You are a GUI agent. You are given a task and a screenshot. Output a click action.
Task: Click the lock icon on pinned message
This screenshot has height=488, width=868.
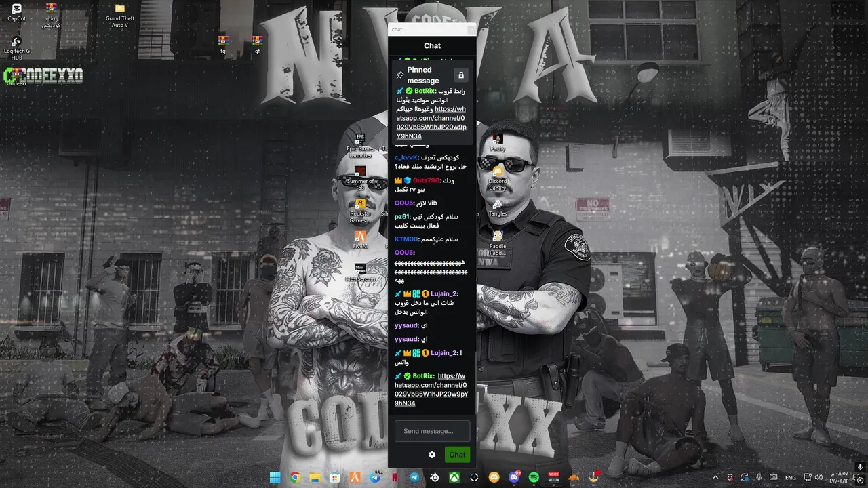pos(461,75)
